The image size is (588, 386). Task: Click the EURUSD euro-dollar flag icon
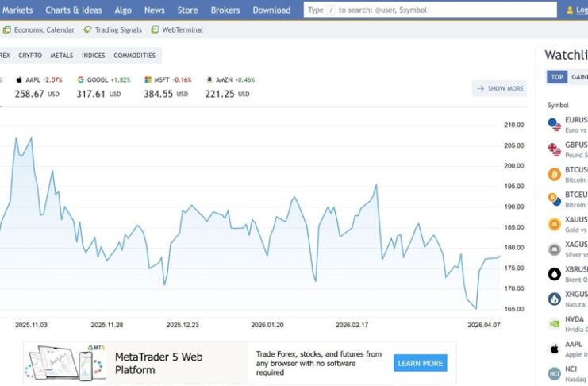coord(554,125)
